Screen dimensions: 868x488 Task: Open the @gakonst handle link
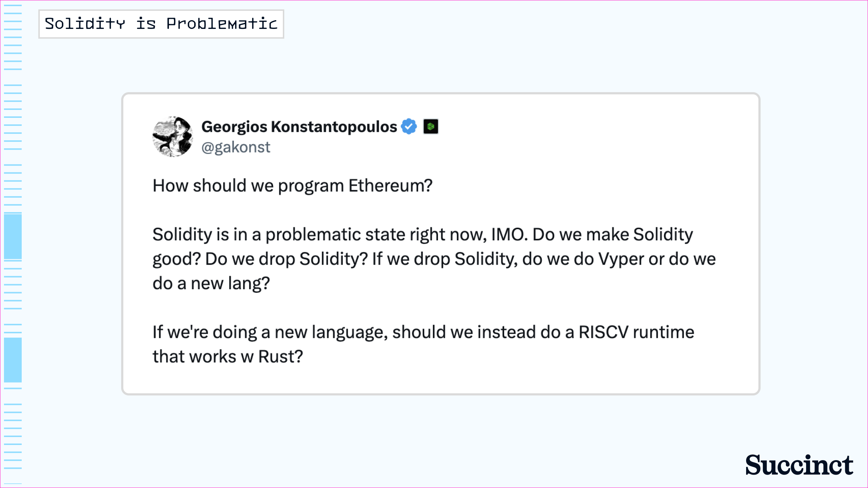[236, 147]
